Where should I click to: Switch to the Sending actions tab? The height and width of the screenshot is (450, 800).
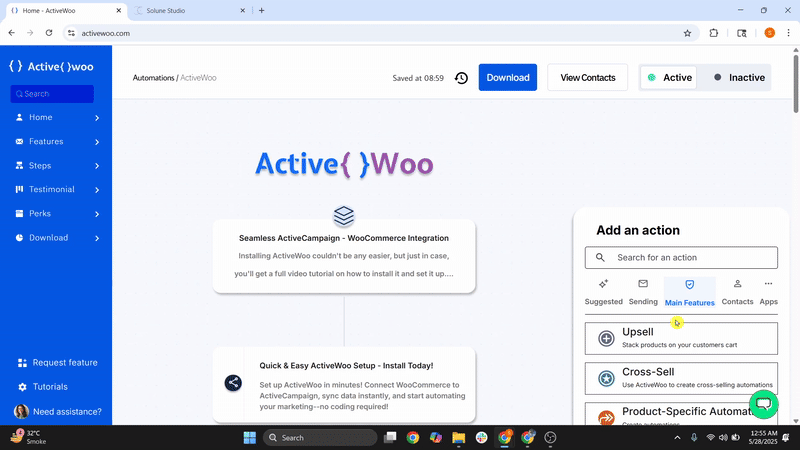643,292
